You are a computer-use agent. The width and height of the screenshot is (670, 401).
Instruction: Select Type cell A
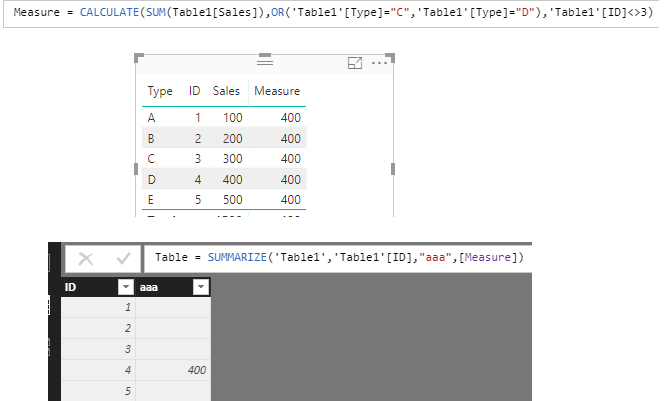tap(151, 118)
